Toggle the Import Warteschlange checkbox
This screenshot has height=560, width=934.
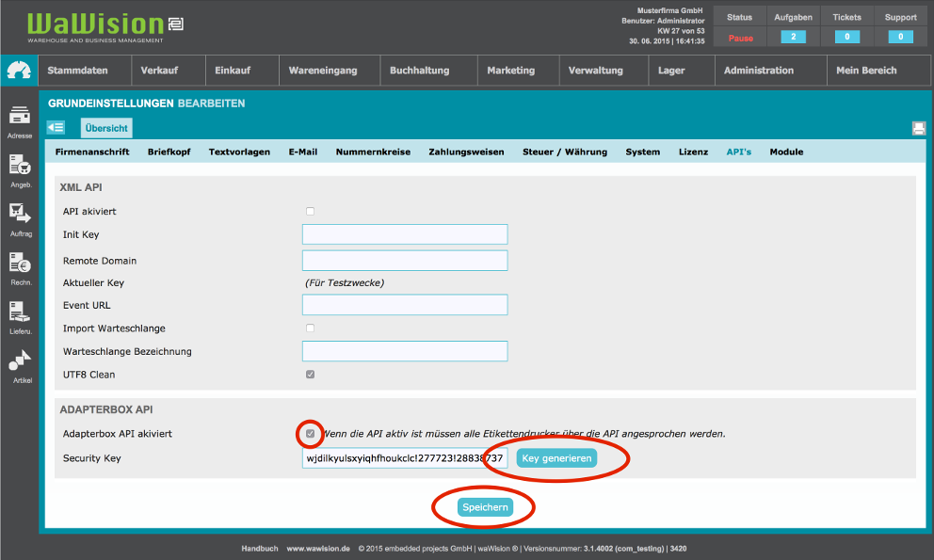311,328
